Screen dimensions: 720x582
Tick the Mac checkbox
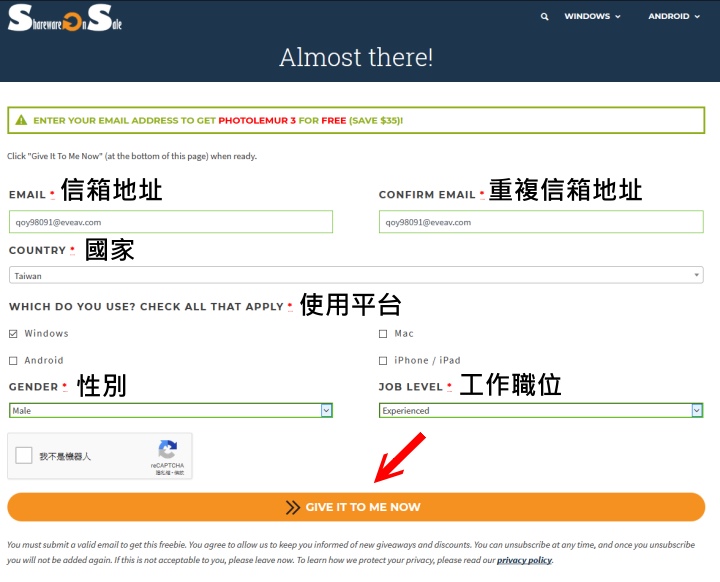point(383,334)
